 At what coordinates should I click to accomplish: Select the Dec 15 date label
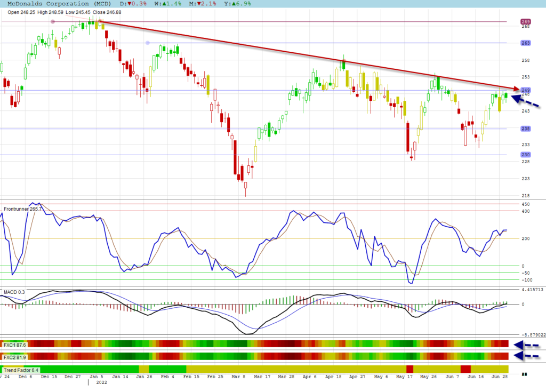[49, 377]
